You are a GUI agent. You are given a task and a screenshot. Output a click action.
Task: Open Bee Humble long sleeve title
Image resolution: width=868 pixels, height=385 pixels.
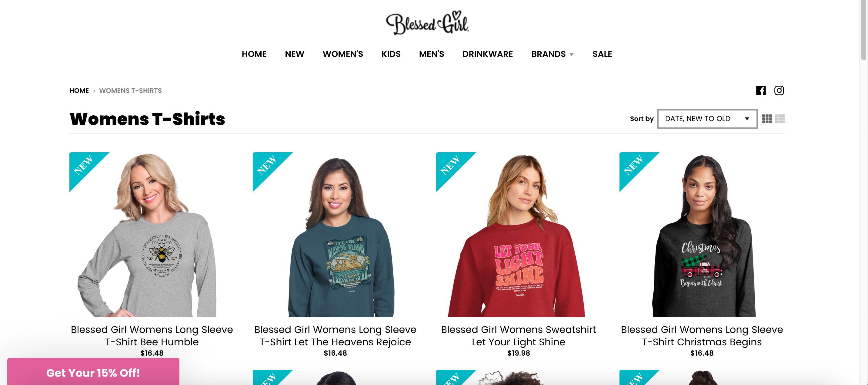[x=152, y=336]
